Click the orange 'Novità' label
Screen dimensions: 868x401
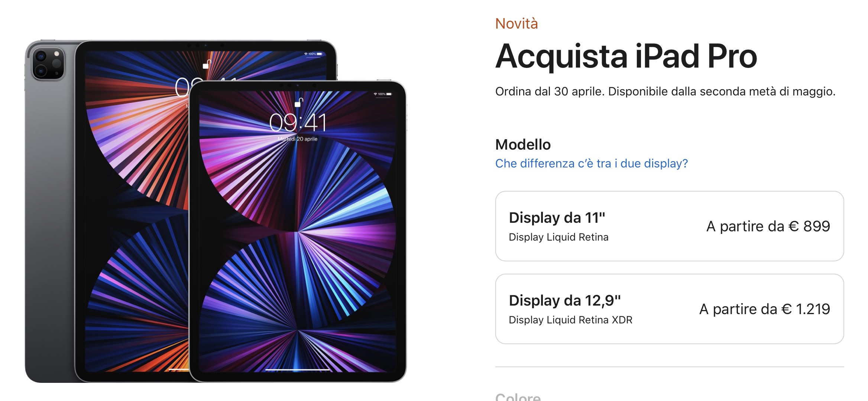516,24
